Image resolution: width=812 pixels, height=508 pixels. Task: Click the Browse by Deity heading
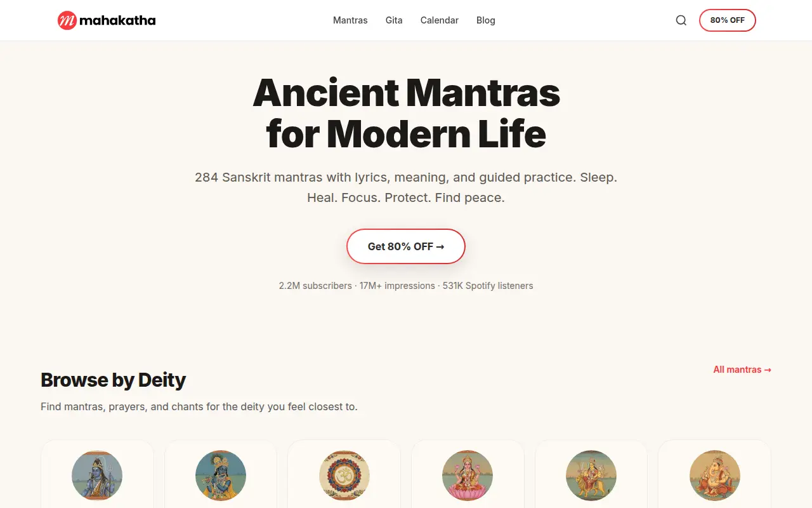(114, 380)
